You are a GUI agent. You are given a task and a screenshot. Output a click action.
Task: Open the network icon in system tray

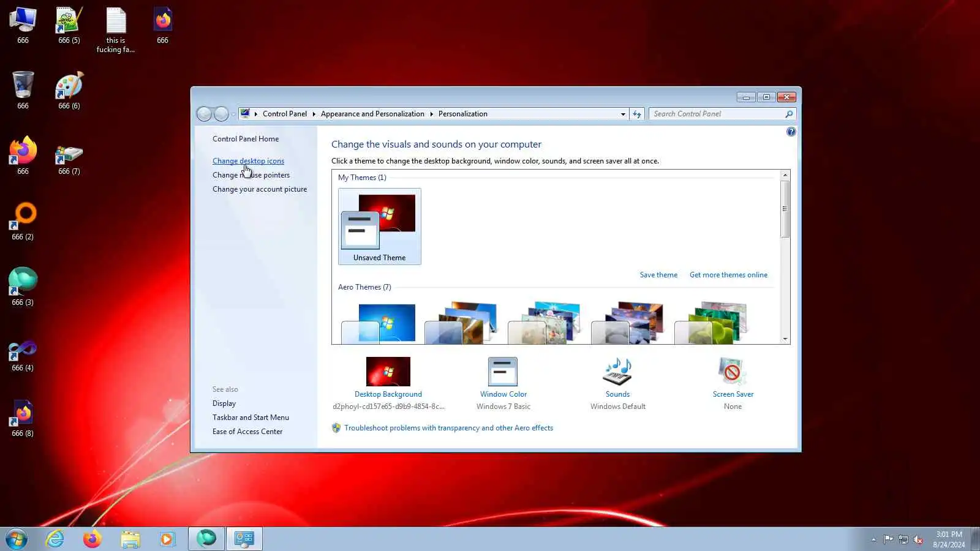pos(903,539)
